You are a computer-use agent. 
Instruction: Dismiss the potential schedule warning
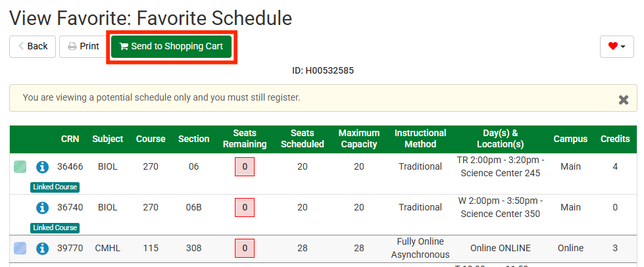pyautogui.click(x=624, y=100)
